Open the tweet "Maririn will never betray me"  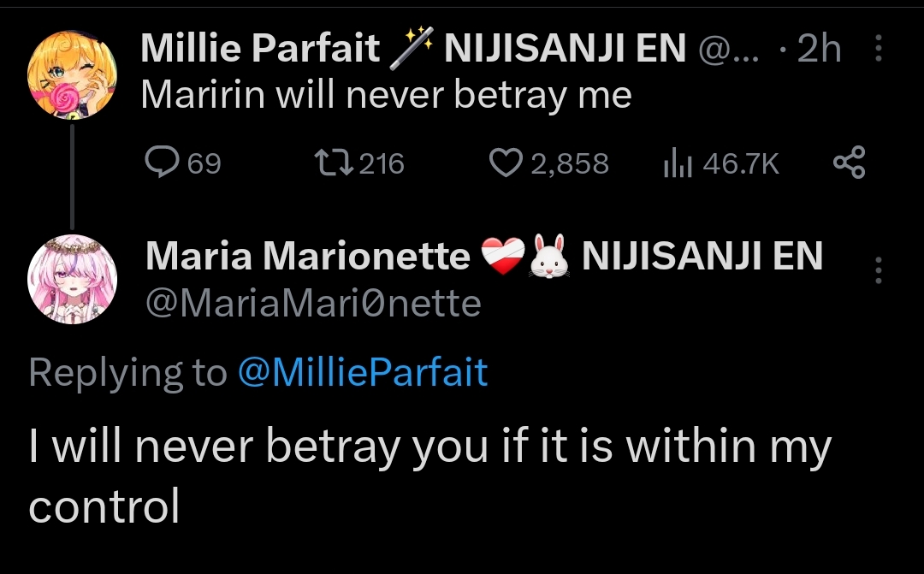pyautogui.click(x=386, y=95)
